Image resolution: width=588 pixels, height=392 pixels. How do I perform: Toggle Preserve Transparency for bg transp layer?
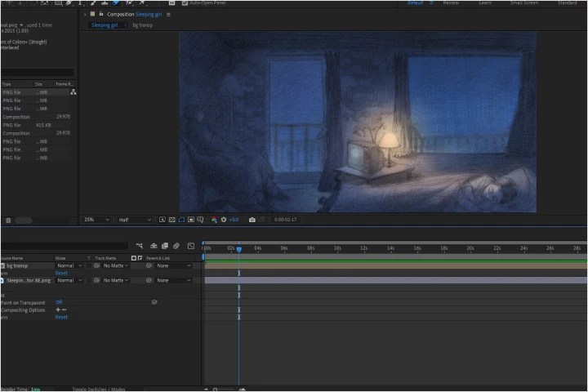coord(89,265)
